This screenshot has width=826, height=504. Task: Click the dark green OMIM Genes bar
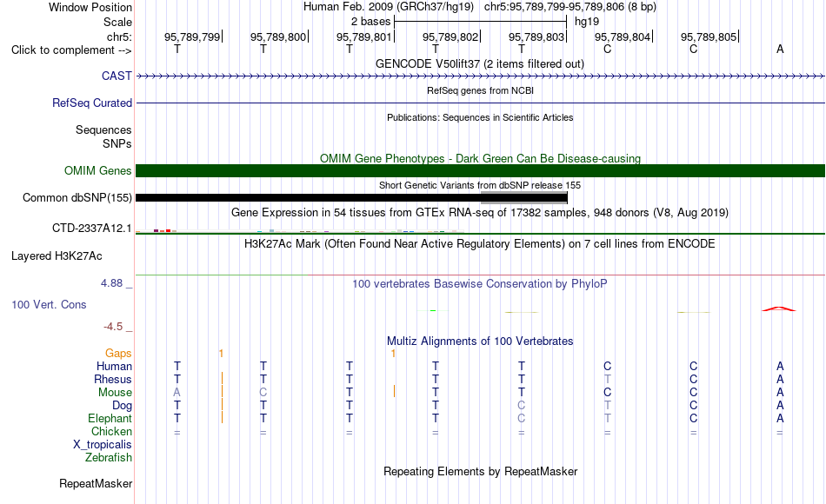[481, 170]
